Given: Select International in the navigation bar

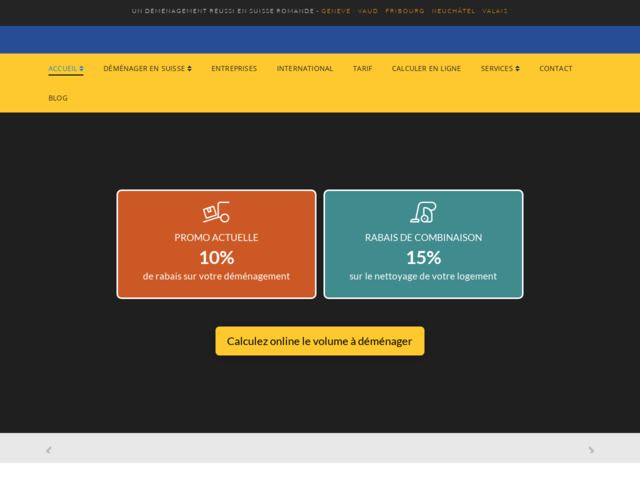Looking at the screenshot, I should (x=305, y=69).
